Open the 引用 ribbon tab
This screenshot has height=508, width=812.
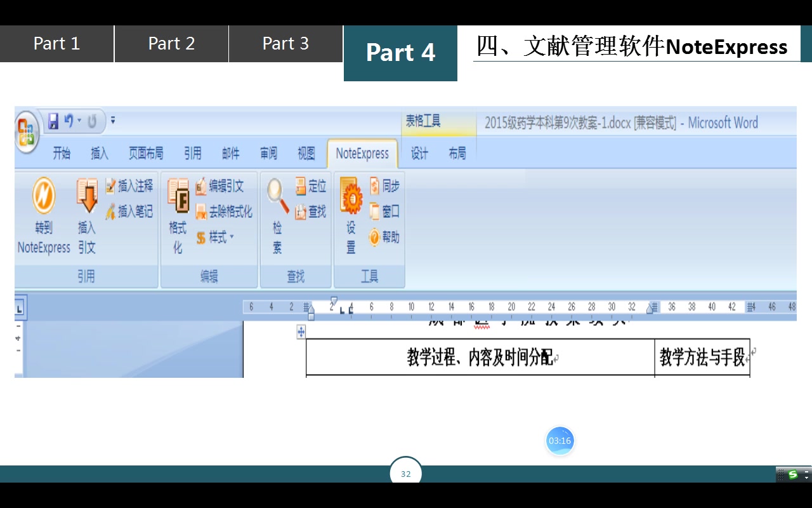pyautogui.click(x=192, y=154)
